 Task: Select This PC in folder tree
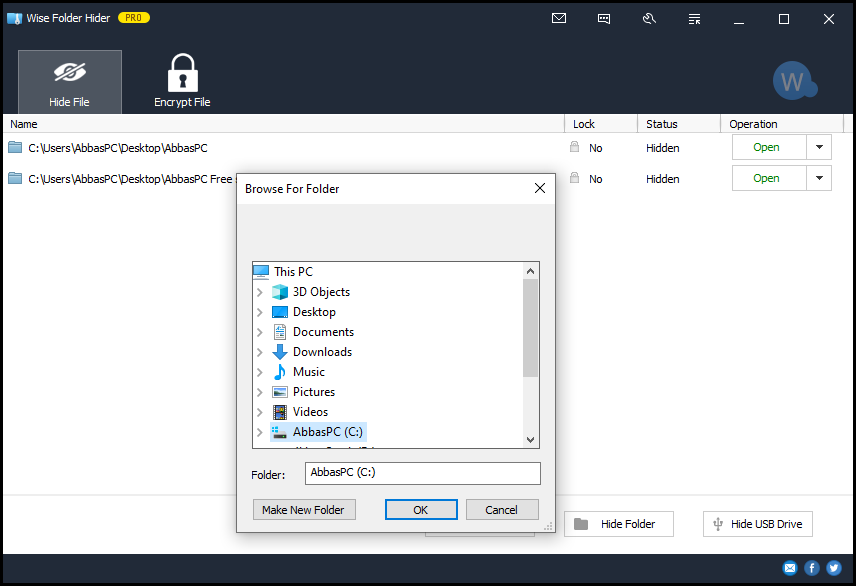click(293, 271)
